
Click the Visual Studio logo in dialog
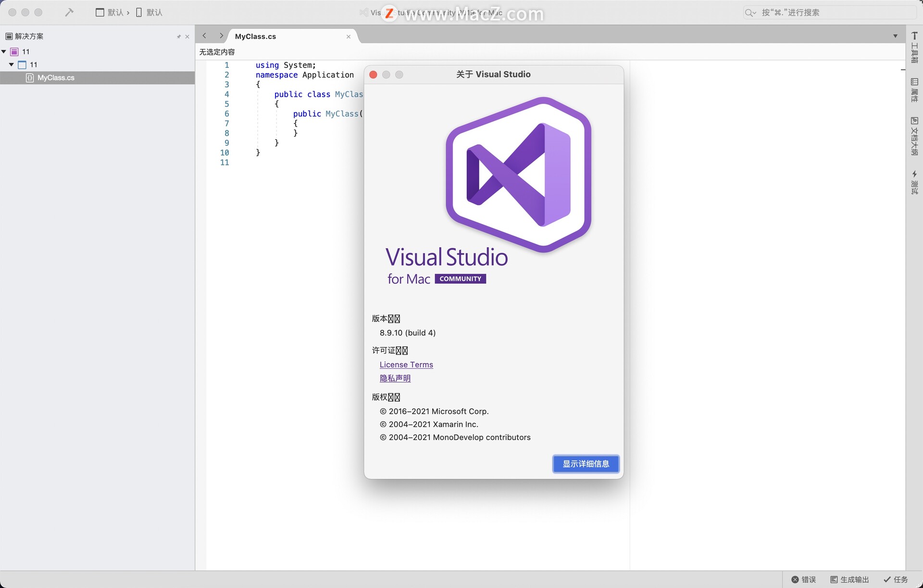pos(519,174)
